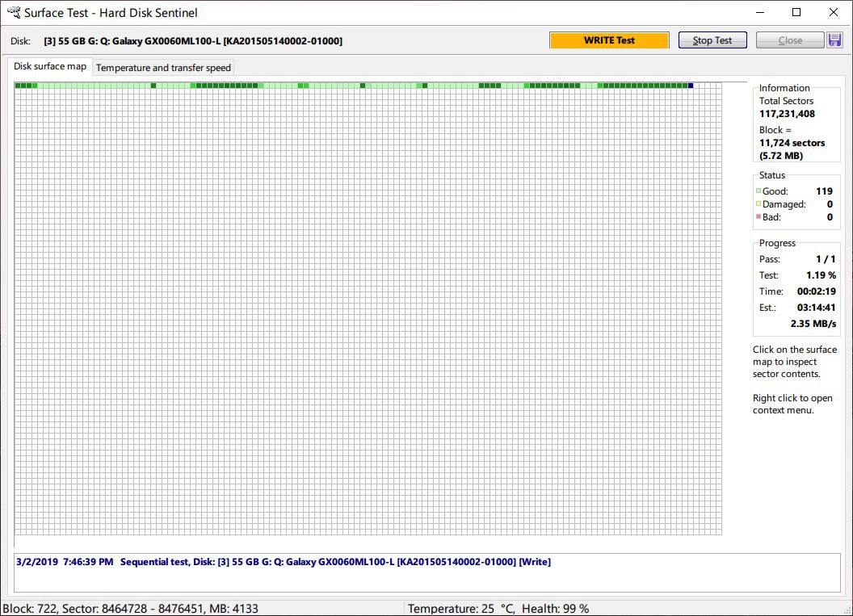The height and width of the screenshot is (616, 853).
Task: Click the dark blue current block on surface map
Action: coord(691,86)
